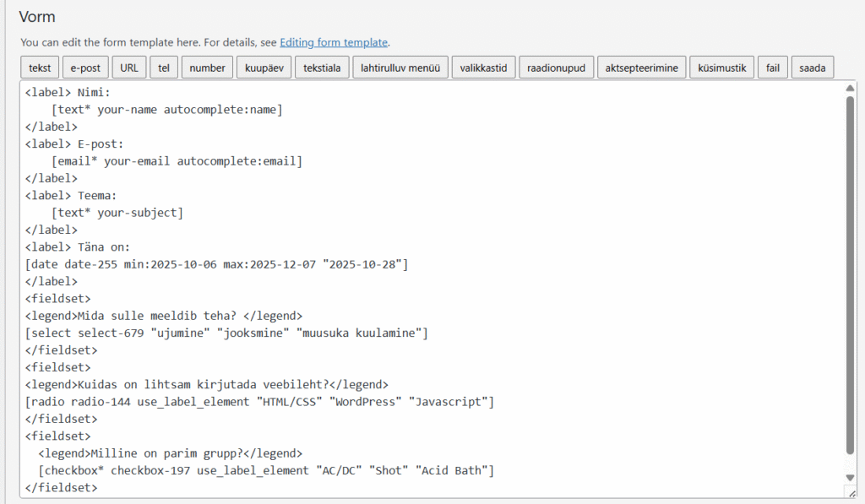Add a lahtirulluv menüü dropdown tag
The image size is (865, 504).
[400, 68]
